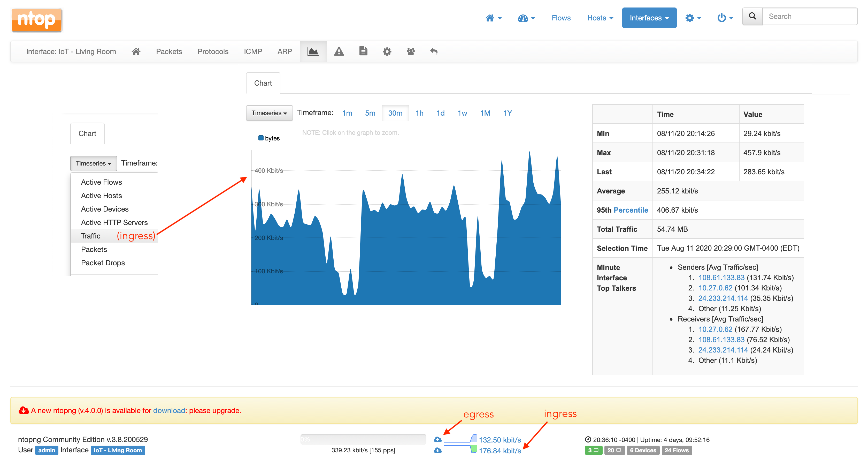
Task: Click into the Search input field
Action: tap(809, 17)
